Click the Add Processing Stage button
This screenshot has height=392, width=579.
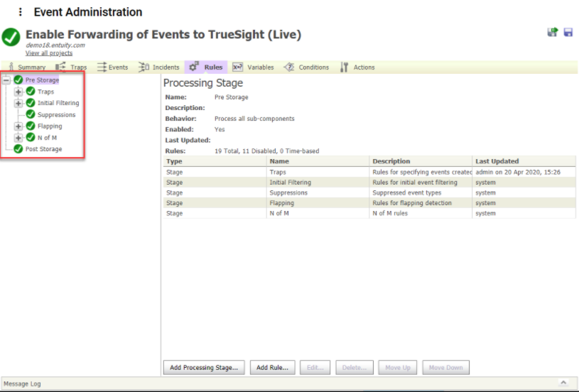[205, 368]
